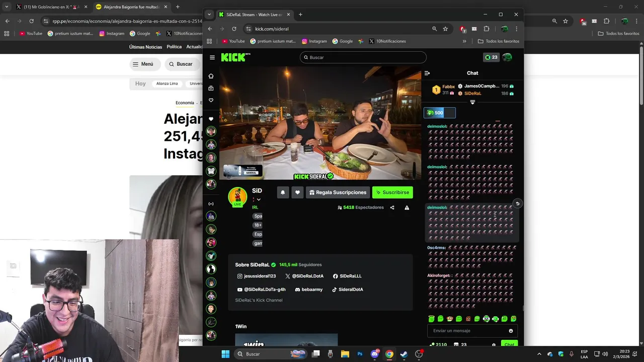Click the green Suscribirse button
The height and width of the screenshot is (362, 644).
click(392, 192)
